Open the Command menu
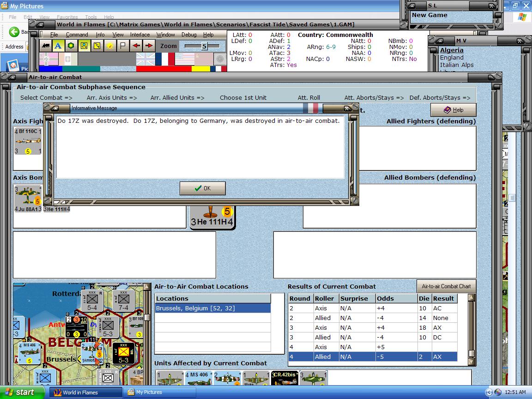 click(77, 35)
